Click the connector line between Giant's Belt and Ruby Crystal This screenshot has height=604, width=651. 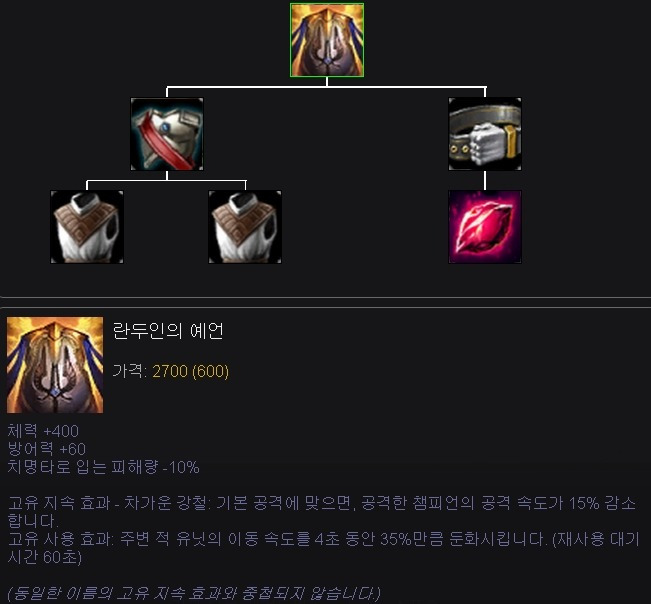(485, 181)
